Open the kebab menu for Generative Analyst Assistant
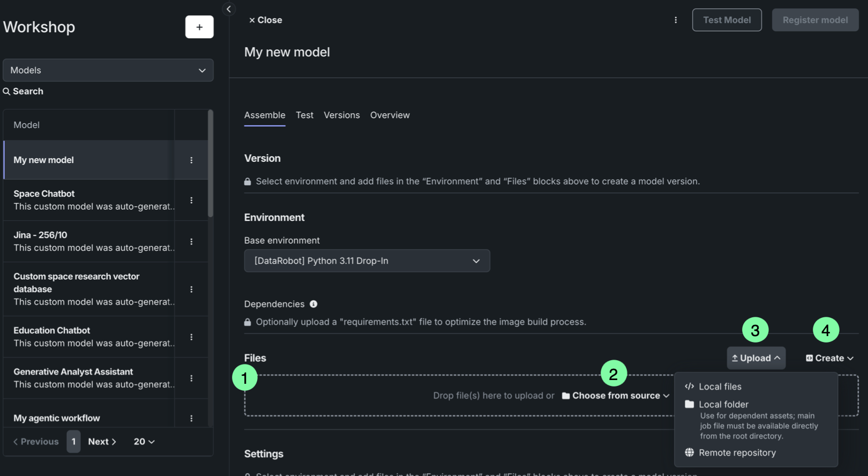This screenshot has width=868, height=476. [x=191, y=378]
